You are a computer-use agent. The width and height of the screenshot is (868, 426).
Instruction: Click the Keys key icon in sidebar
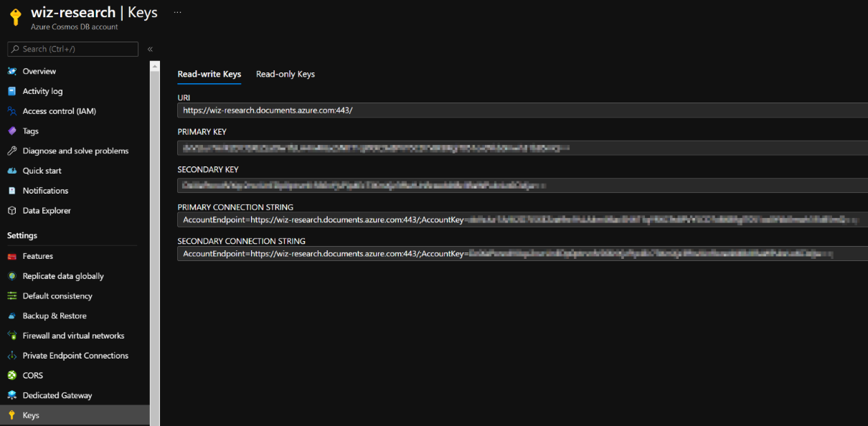(x=11, y=415)
